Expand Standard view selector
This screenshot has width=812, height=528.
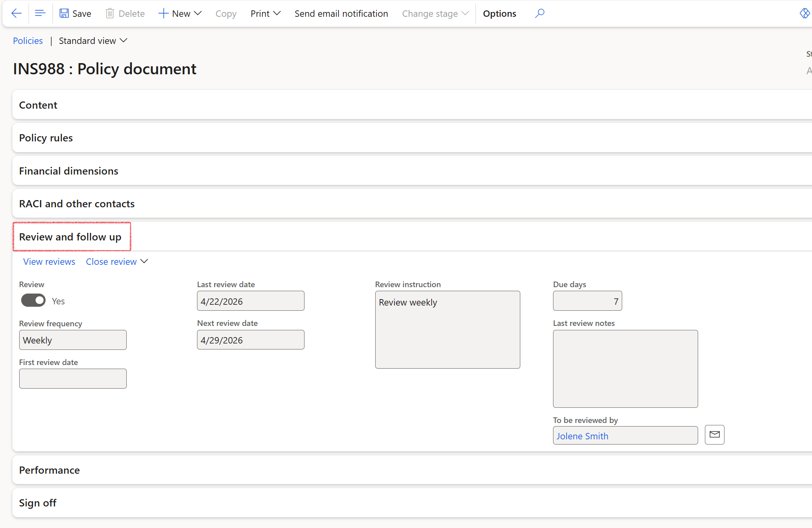pyautogui.click(x=93, y=41)
